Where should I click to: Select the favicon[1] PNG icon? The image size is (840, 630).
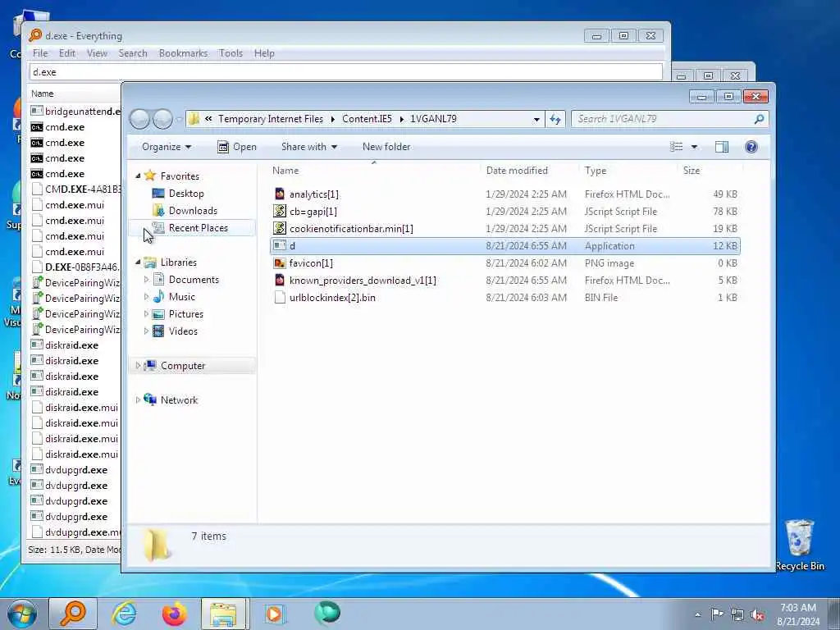pos(280,263)
